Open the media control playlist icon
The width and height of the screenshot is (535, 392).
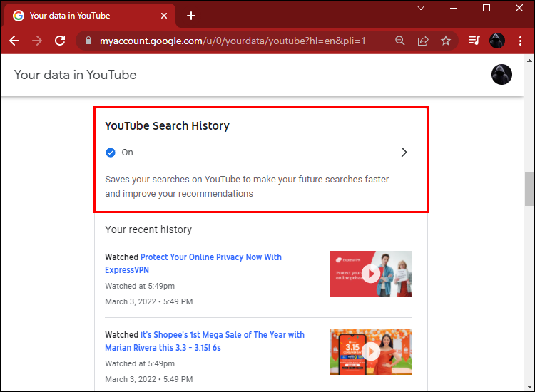[474, 41]
